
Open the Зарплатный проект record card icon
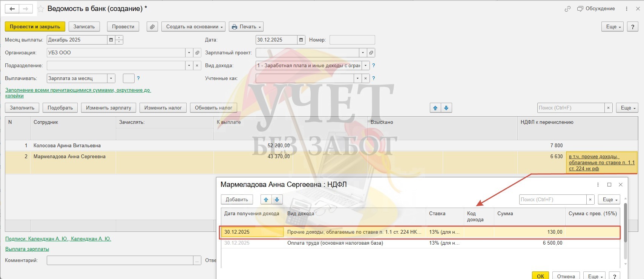(x=371, y=53)
